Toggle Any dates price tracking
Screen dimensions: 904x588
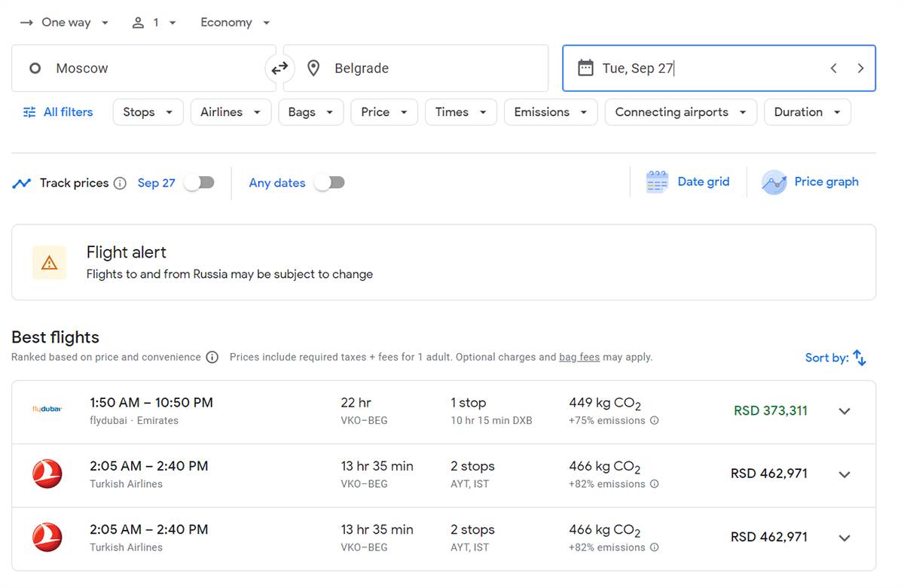click(x=330, y=183)
